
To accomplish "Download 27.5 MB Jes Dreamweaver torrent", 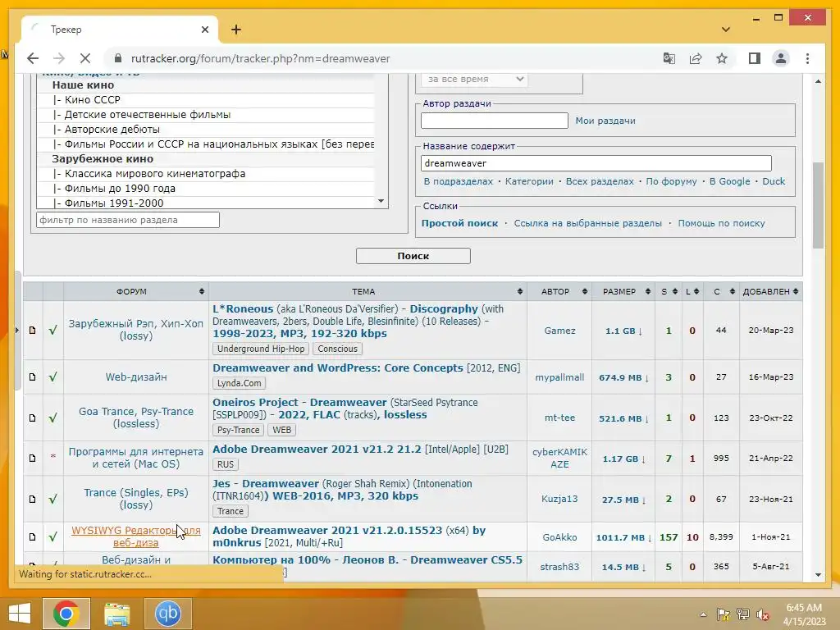I will coord(623,500).
